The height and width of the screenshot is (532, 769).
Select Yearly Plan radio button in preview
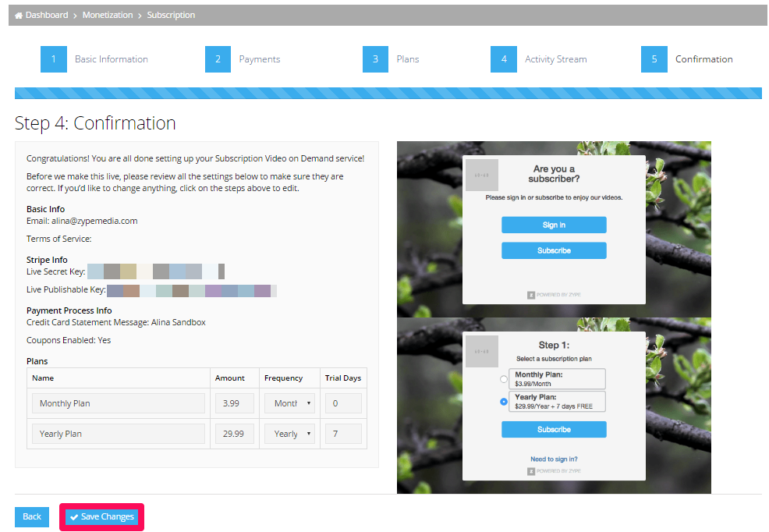click(503, 402)
